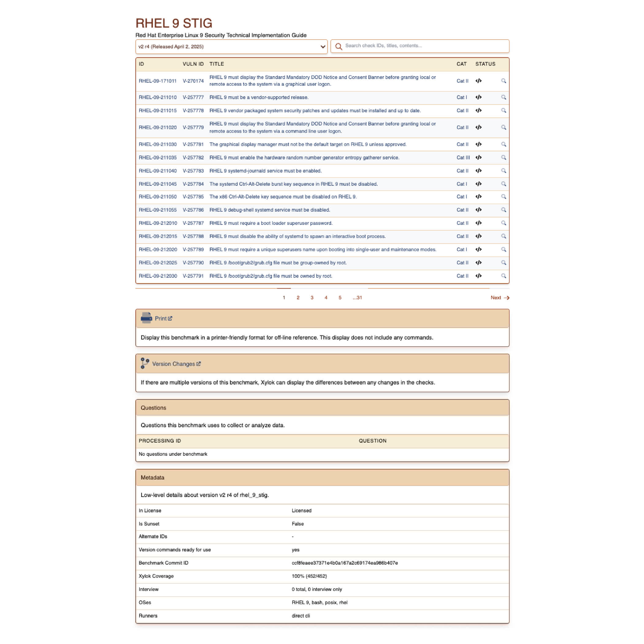Click code status icon for RHEL-09-212020
This screenshot has height=644, width=644.
tap(478, 249)
